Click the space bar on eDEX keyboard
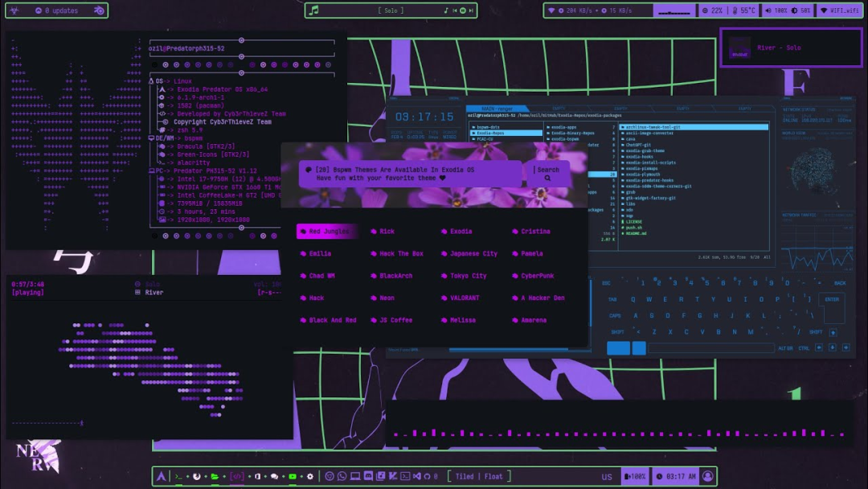This screenshot has height=489, width=868. coord(710,347)
